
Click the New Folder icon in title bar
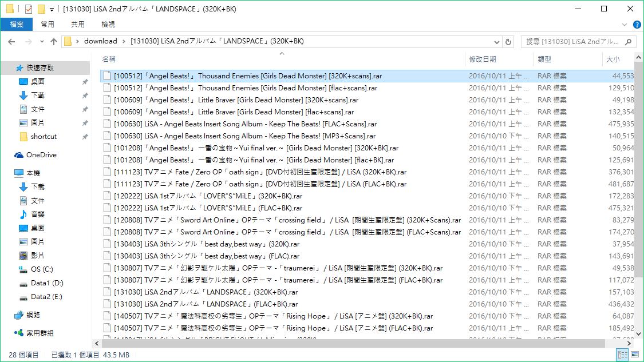point(41,9)
